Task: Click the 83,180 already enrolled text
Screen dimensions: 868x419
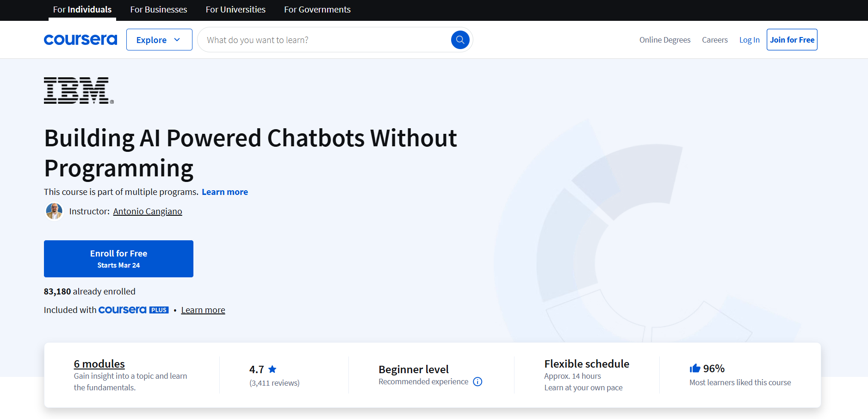Action: coord(90,291)
